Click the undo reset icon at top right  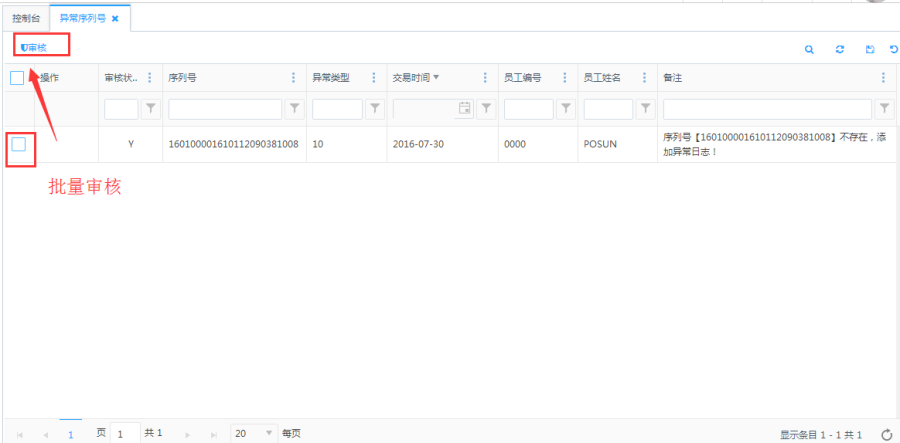[893, 48]
